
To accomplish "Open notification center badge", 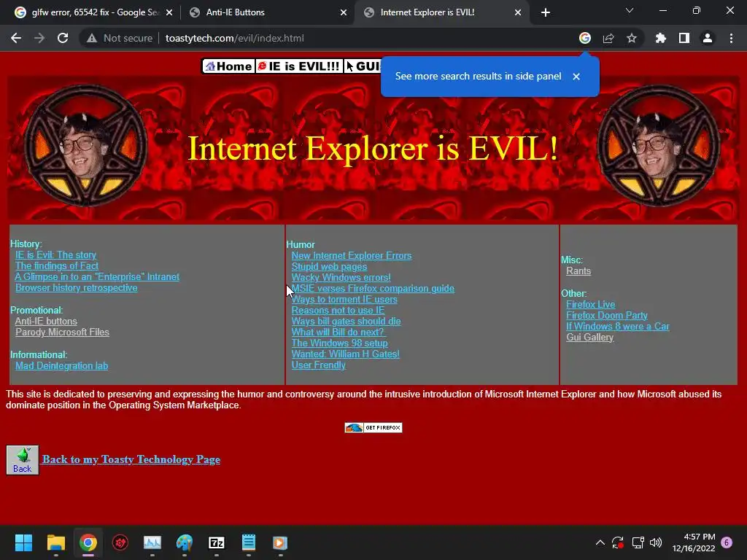I will (x=727, y=542).
